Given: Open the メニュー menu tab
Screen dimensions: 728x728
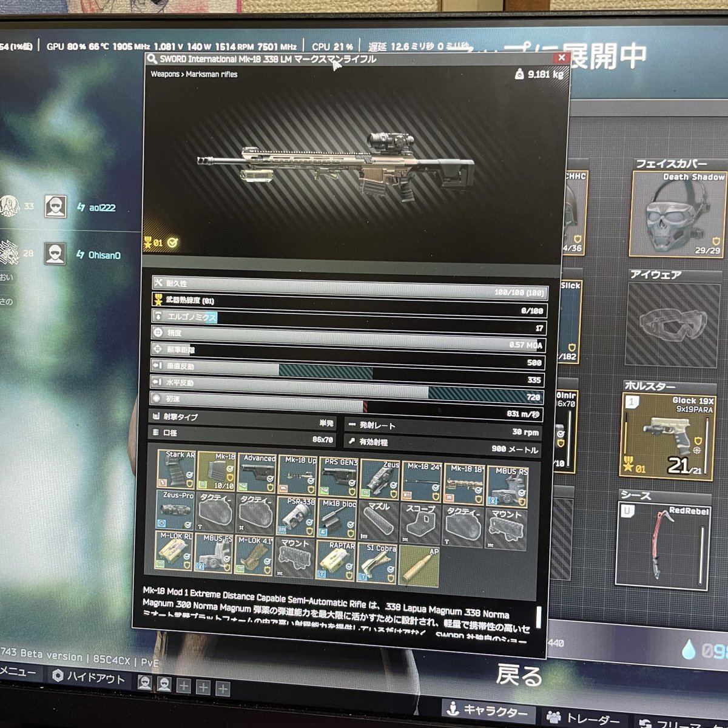Looking at the screenshot, I should point(19,672).
